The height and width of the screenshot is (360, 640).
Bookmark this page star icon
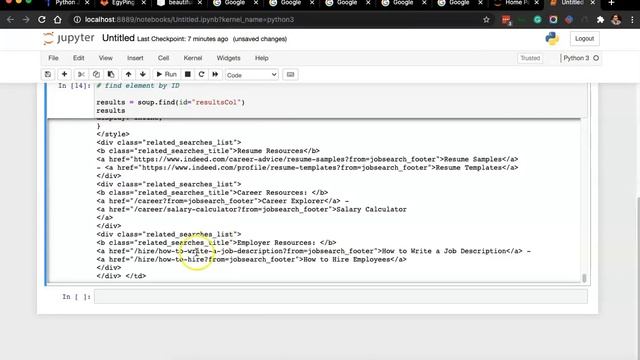click(x=486, y=20)
